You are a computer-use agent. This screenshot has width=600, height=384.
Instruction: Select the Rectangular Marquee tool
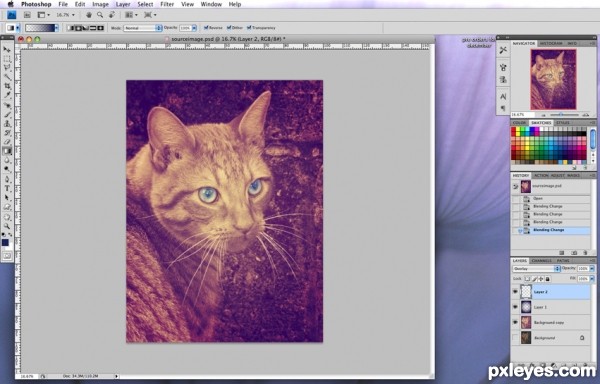click(7, 59)
